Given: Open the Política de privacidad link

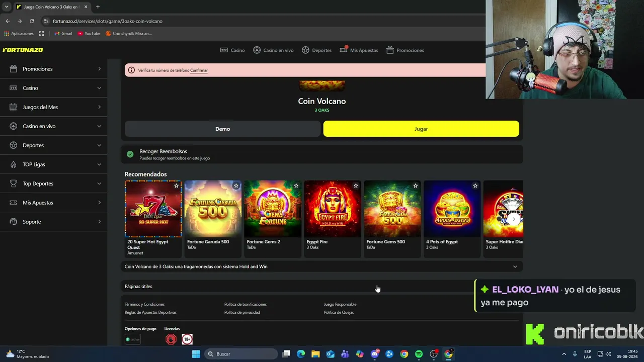Looking at the screenshot, I should 242,312.
